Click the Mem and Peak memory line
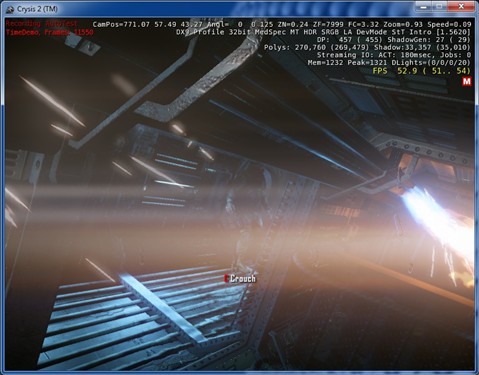479x375 pixels. click(x=389, y=63)
